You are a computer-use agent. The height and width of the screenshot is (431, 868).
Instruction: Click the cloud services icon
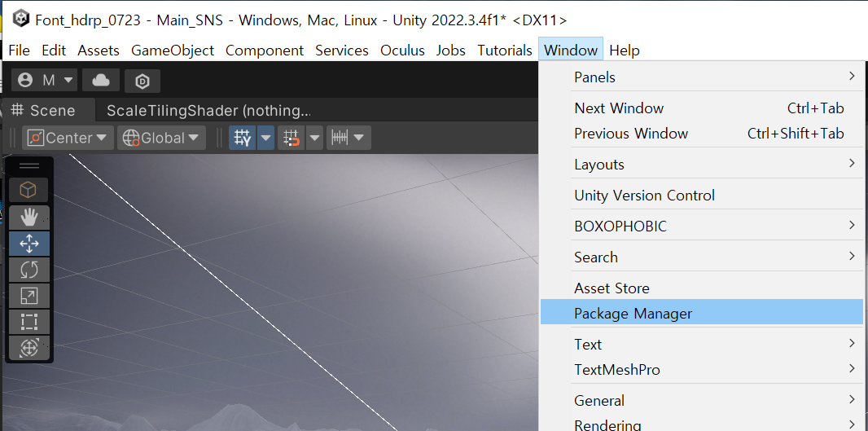[101, 81]
